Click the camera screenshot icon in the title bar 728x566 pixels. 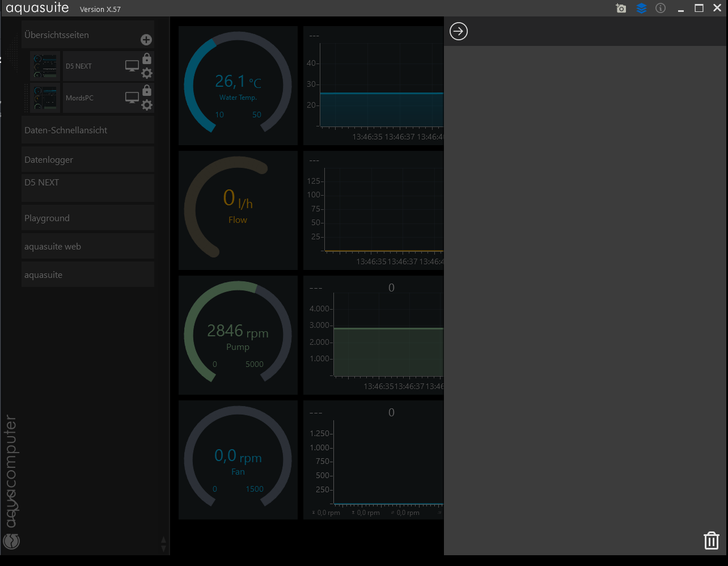pos(621,9)
